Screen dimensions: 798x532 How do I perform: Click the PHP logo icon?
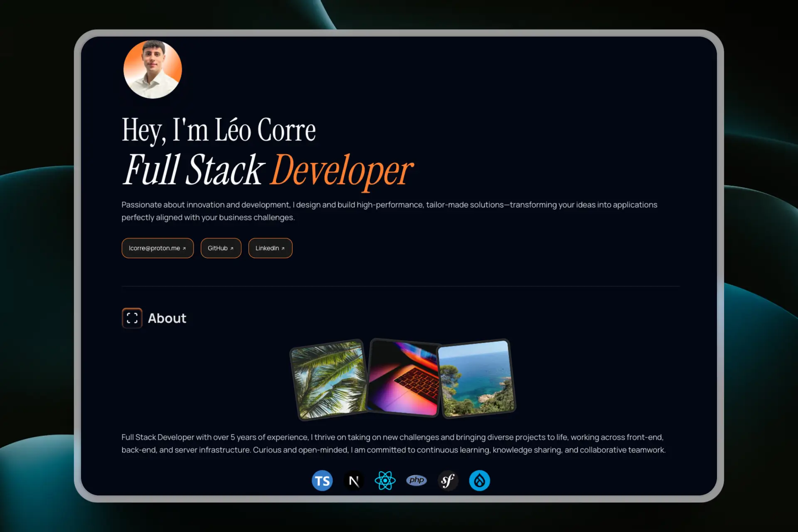point(416,480)
